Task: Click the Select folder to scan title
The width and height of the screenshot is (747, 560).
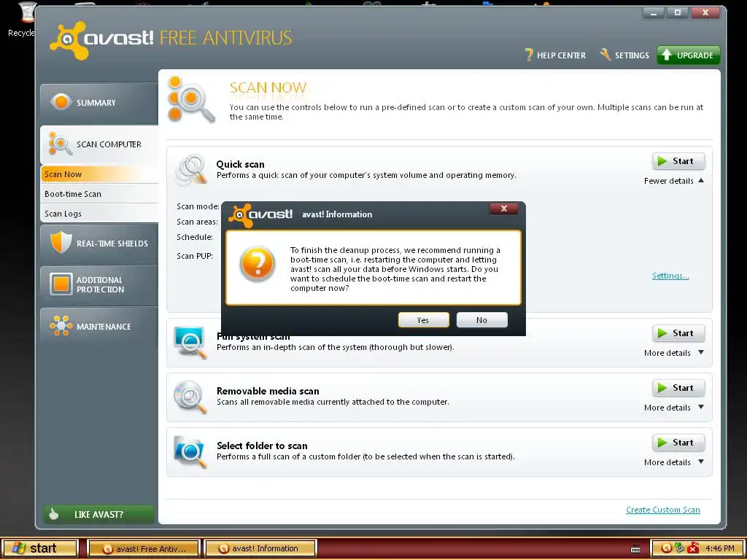Action: pos(262,446)
